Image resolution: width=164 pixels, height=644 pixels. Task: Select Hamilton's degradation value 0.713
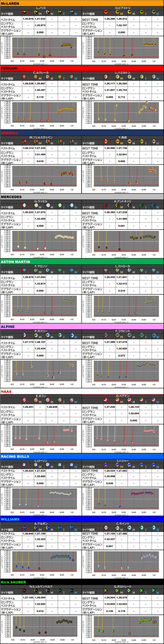[x=122, y=97]
